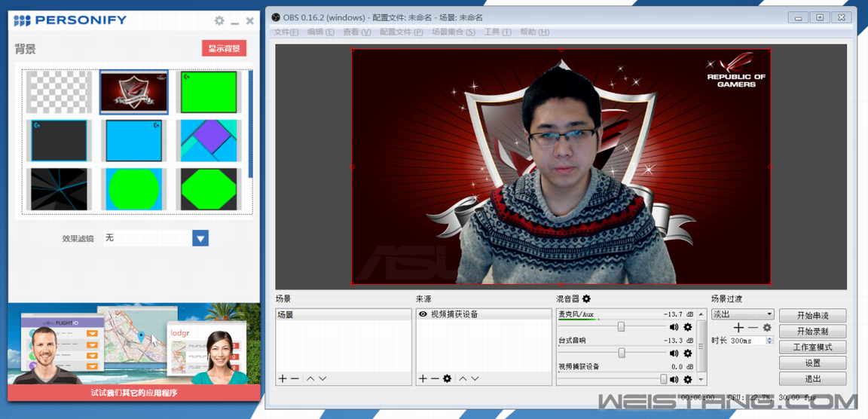Image resolution: width=868 pixels, height=419 pixels.
Task: Move source up with up arrow
Action: pos(463,378)
